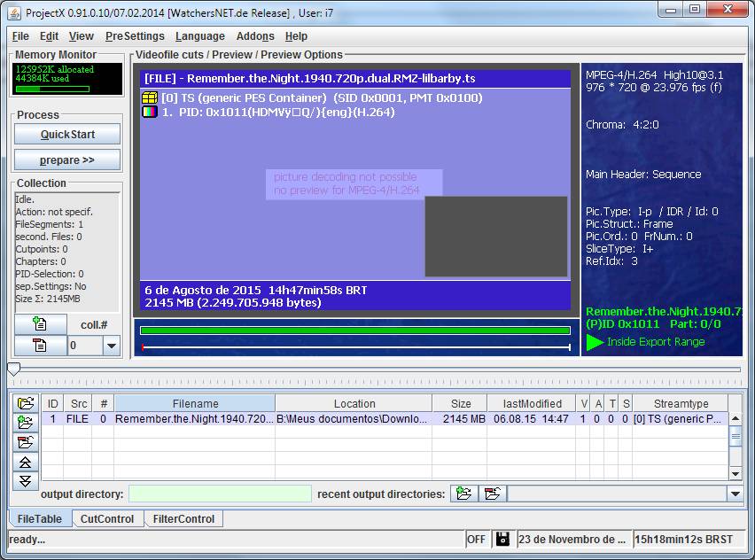Open the collection number dropdown

[x=112, y=346]
